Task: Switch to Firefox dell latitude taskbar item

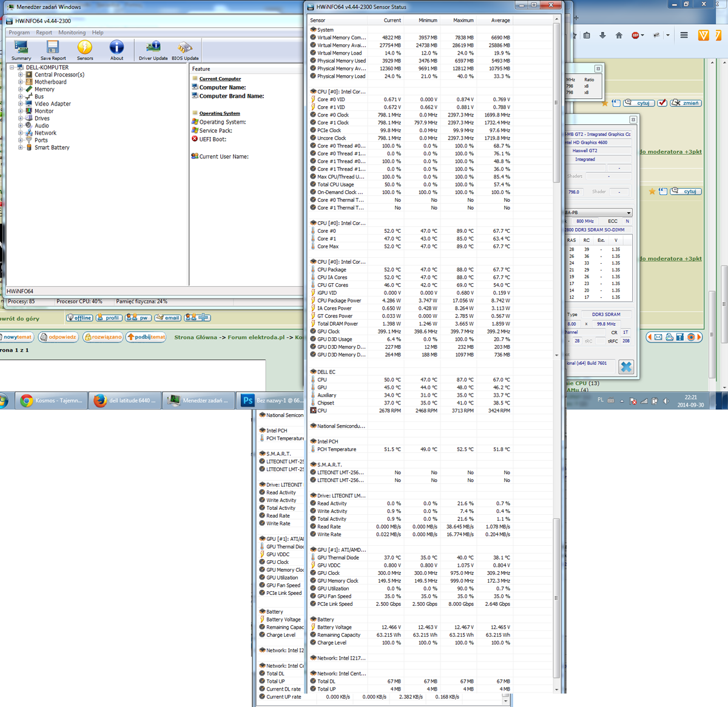Action: 125,401
